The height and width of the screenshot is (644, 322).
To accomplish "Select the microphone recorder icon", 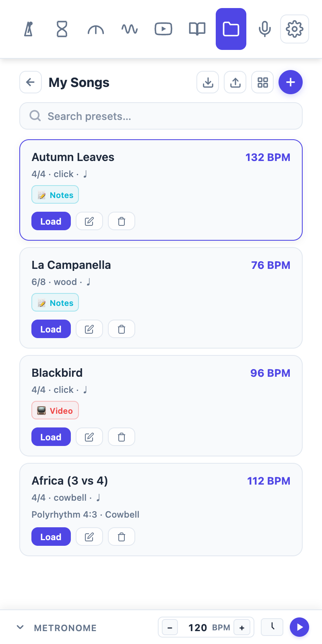I will pyautogui.click(x=265, y=29).
